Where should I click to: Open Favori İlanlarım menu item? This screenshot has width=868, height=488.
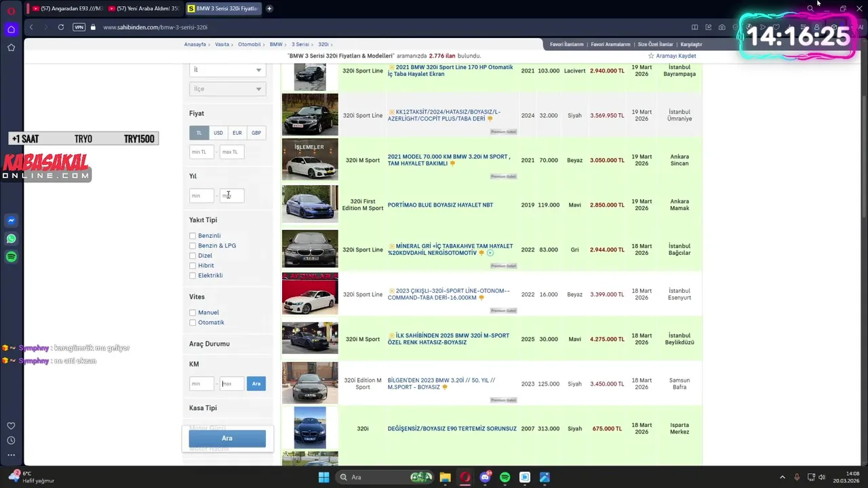pos(566,44)
